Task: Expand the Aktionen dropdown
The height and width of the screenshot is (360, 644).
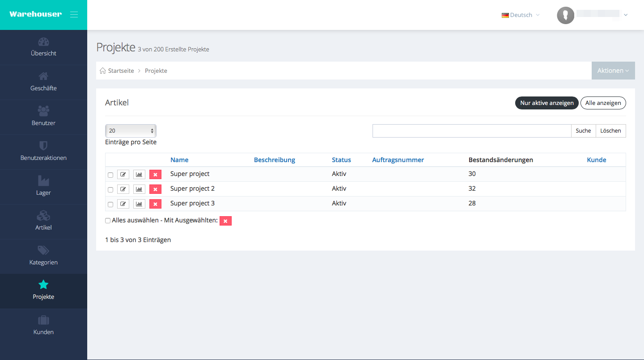Action: click(613, 71)
